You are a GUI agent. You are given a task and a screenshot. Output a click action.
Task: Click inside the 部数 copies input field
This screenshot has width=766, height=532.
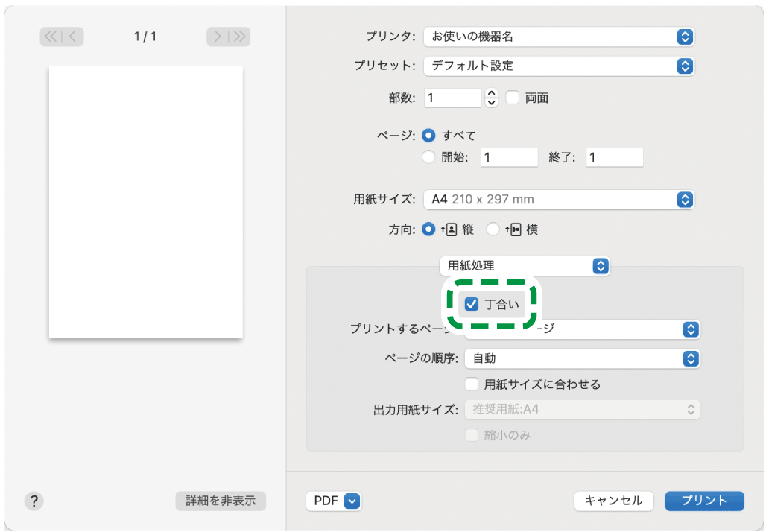coord(452,98)
